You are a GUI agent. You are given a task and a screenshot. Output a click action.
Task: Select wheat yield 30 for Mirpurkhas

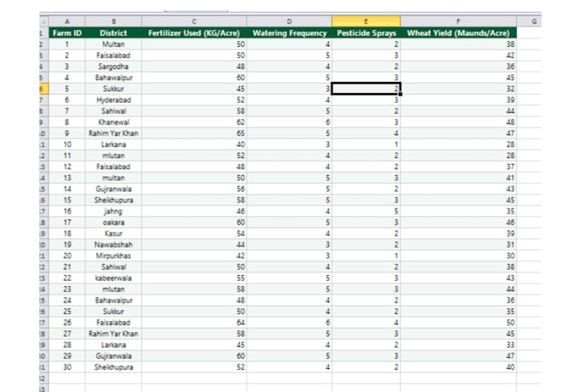click(458, 255)
